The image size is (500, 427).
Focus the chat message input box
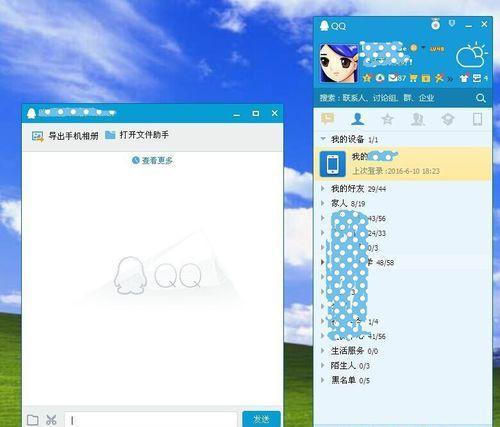pos(151,419)
